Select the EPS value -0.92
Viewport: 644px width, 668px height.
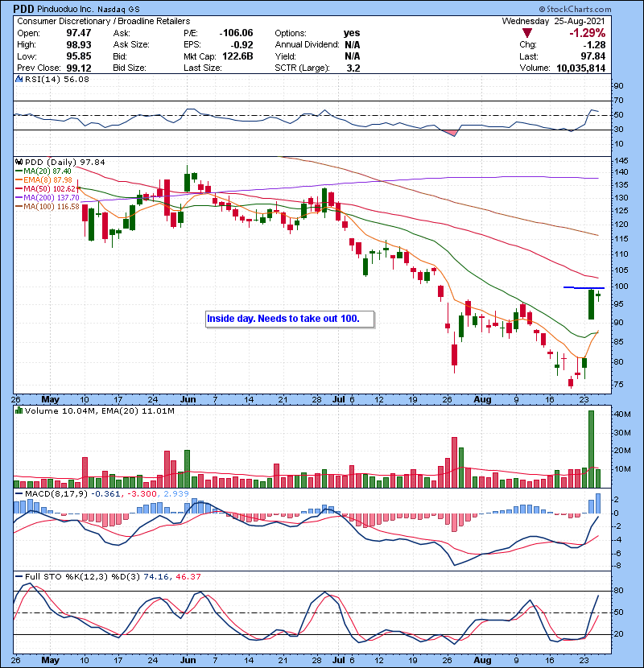[x=241, y=45]
